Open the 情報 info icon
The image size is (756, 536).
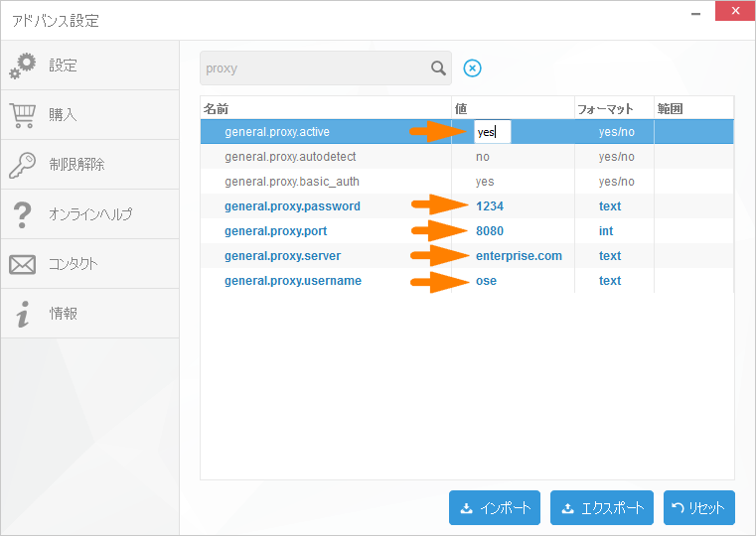pos(22,314)
